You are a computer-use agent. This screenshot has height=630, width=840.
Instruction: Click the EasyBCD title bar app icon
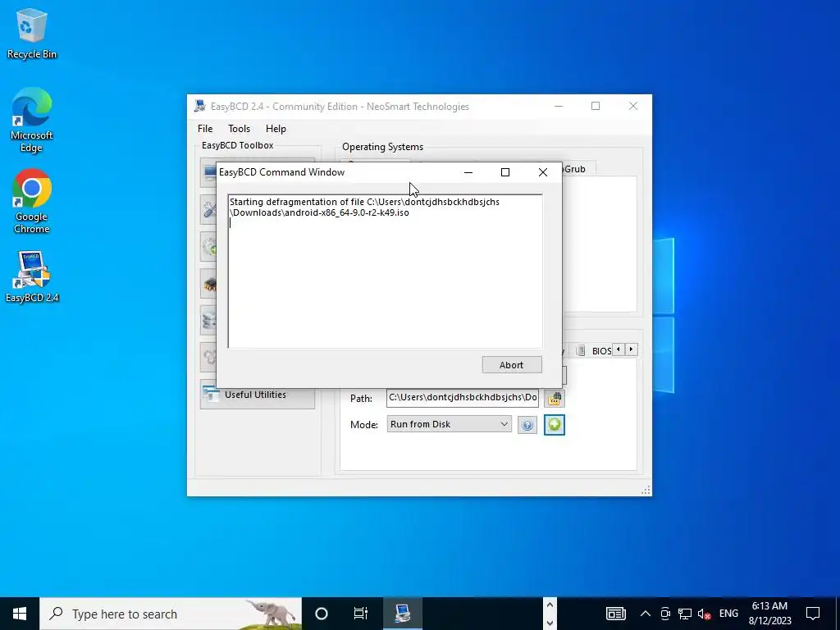pos(200,106)
